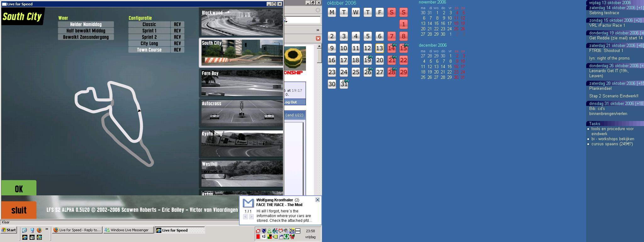The width and height of the screenshot is (644, 242).
Task: Select Half bewolkt Middag weather
Action: pos(86,31)
